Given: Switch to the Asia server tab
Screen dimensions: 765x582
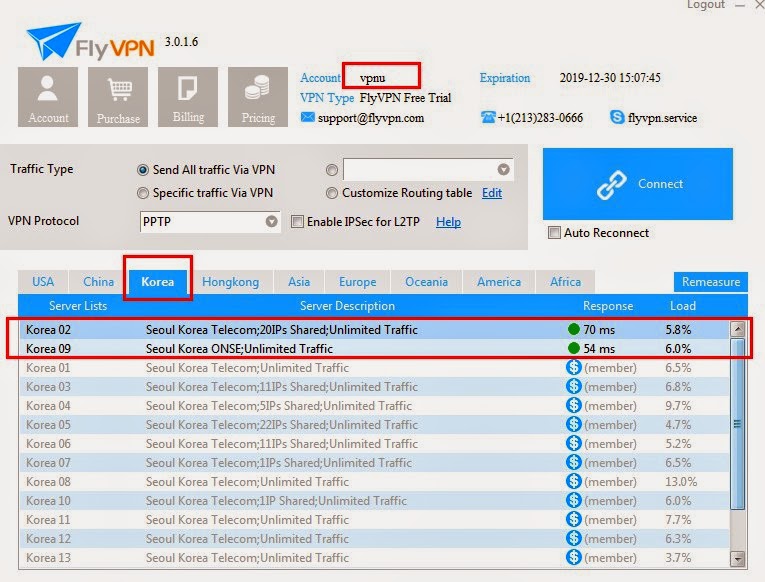Looking at the screenshot, I should click(299, 282).
